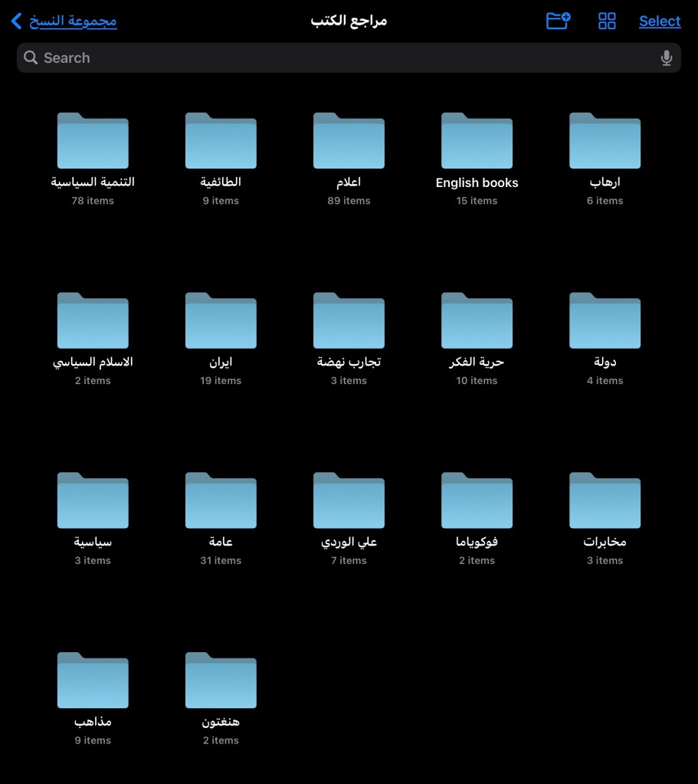The width and height of the screenshot is (698, 784).
Task: Open the هنغتون folder
Action: 221,681
